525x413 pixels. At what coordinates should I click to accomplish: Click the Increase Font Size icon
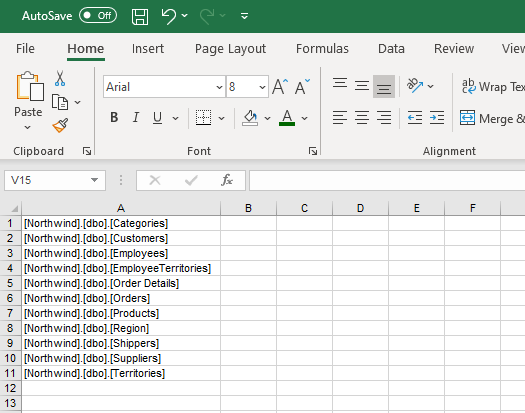pyautogui.click(x=280, y=87)
